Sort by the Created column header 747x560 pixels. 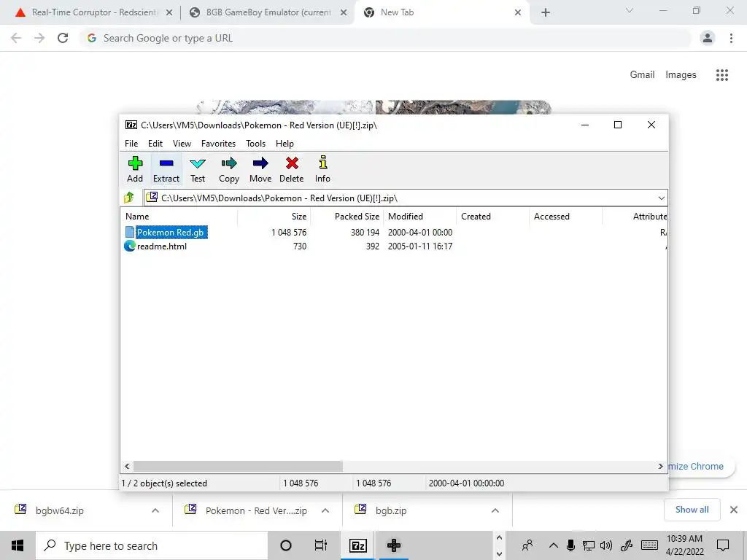pyautogui.click(x=492, y=216)
